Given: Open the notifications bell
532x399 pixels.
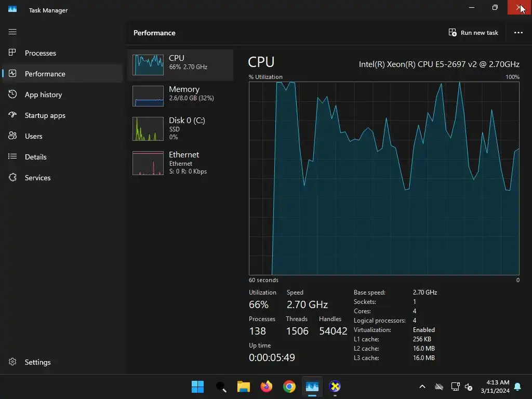Looking at the screenshot, I should tap(518, 387).
